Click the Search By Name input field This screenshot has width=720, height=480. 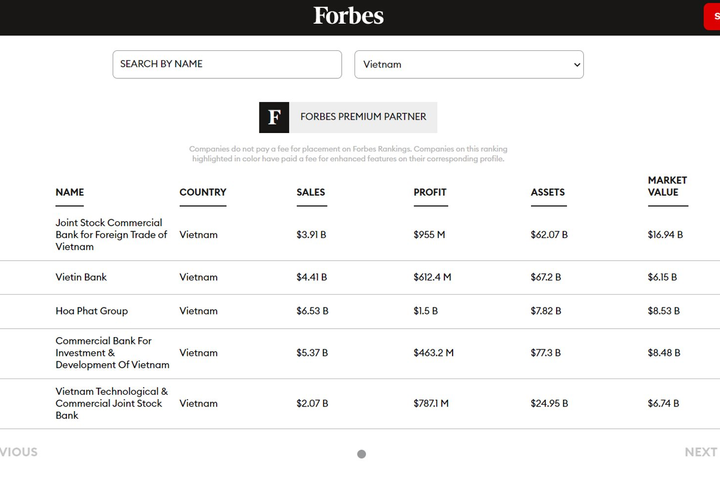[227, 64]
